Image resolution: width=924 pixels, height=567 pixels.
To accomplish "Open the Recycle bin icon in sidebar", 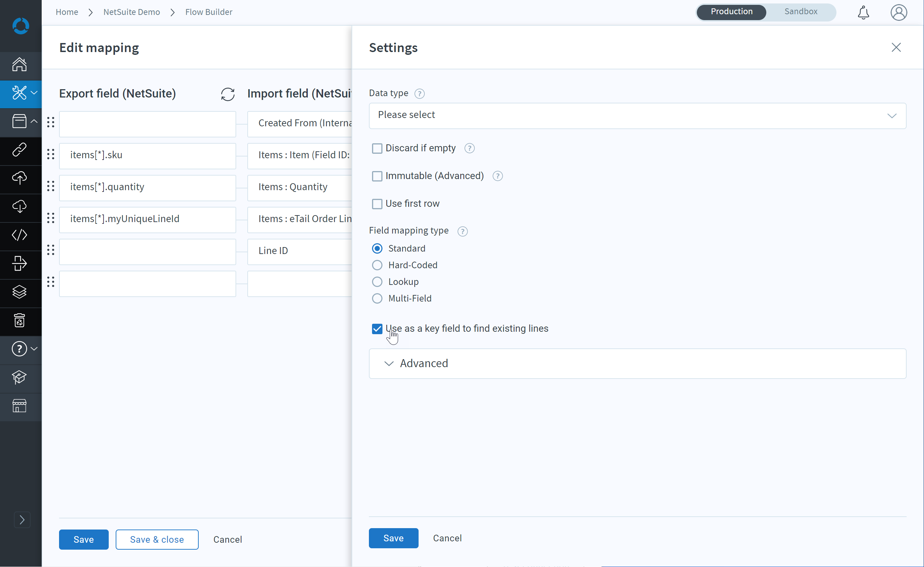I will [19, 321].
